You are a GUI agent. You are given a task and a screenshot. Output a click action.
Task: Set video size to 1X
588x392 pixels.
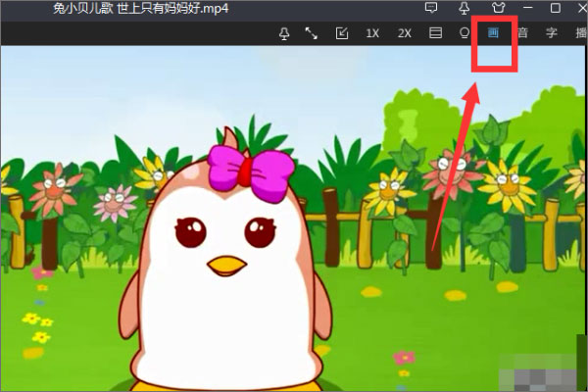[372, 33]
